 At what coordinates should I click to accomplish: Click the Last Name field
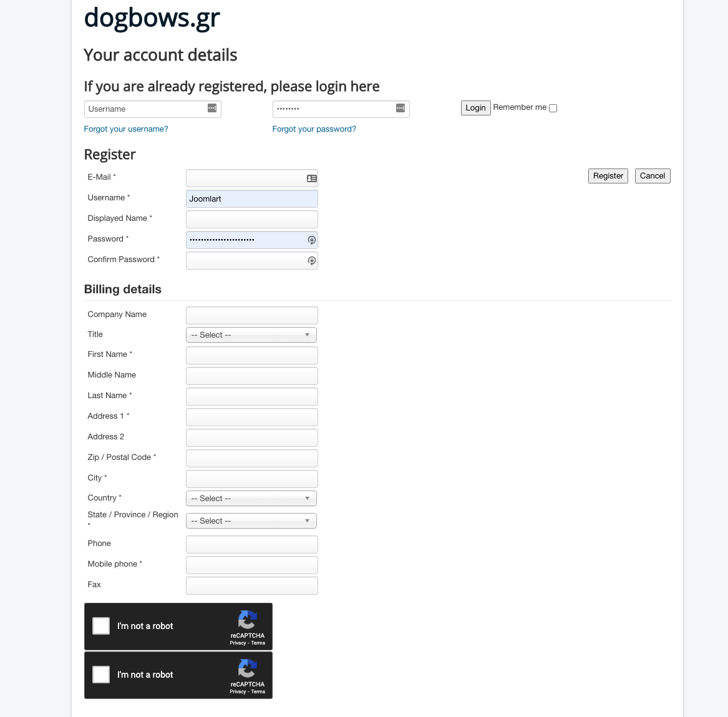251,397
